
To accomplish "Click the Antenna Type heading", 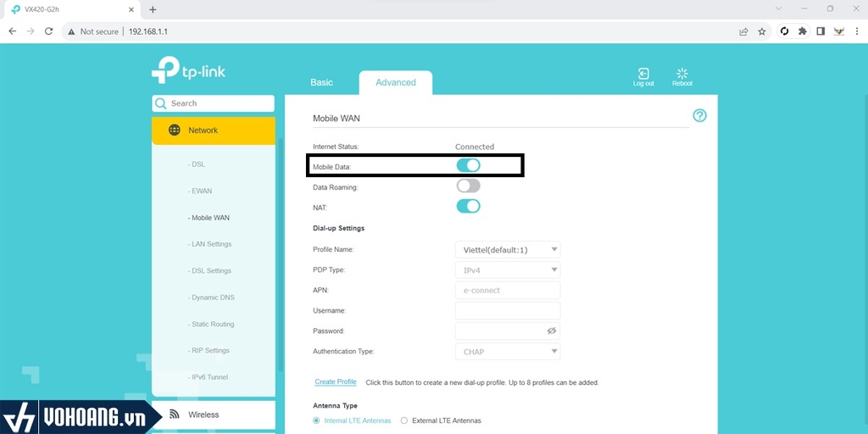I will tap(335, 406).
